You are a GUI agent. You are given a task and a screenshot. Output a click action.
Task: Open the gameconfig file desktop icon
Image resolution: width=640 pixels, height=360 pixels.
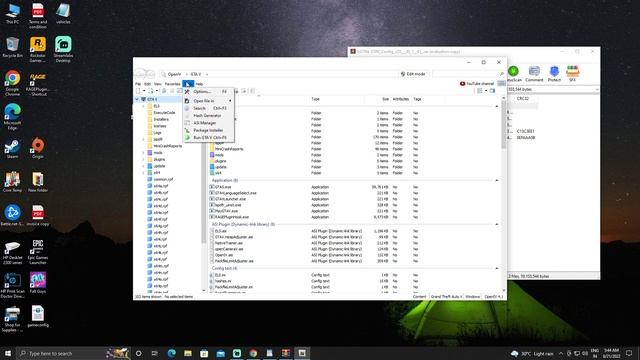(x=38, y=316)
